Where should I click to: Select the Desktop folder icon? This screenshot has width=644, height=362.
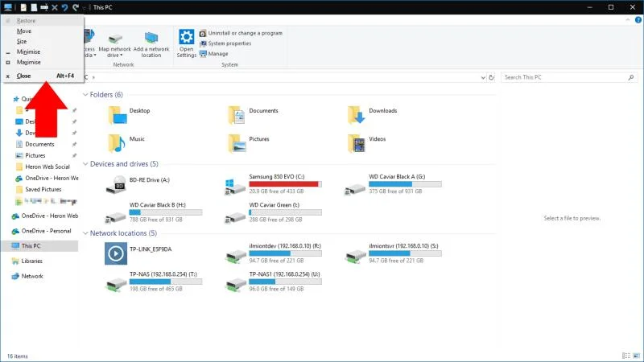[x=118, y=115]
